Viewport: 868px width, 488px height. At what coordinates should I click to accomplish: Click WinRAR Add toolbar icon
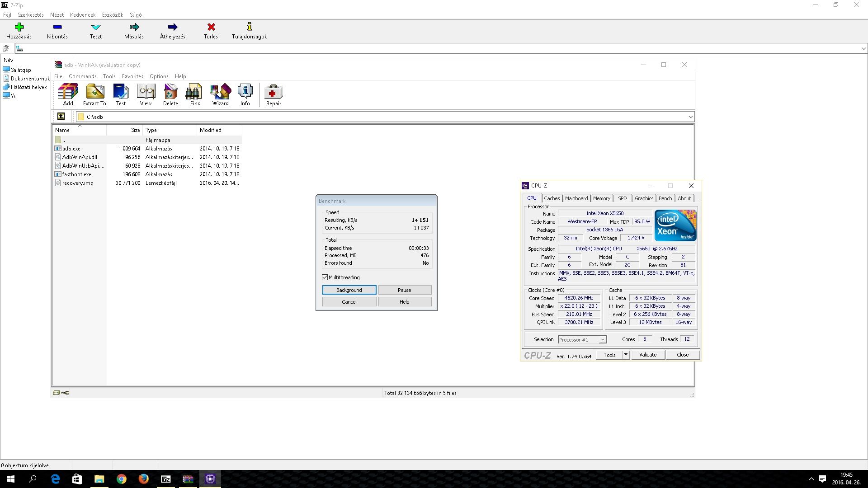(x=68, y=92)
